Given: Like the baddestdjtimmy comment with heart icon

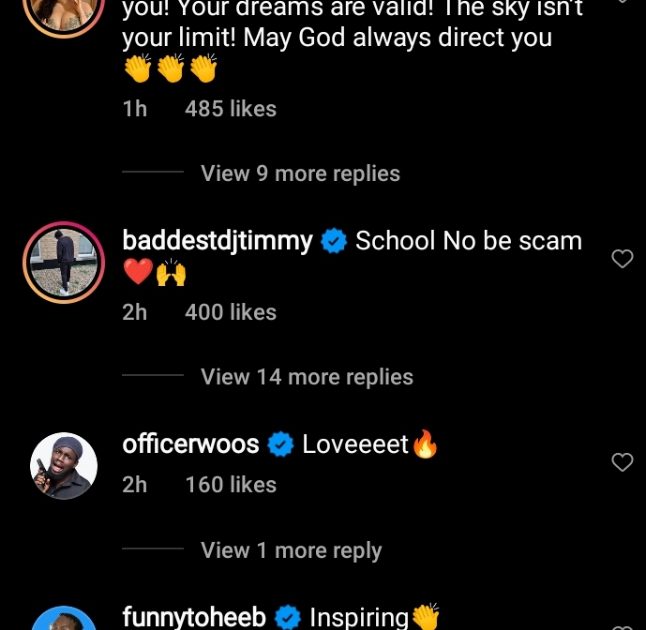Looking at the screenshot, I should pos(622,259).
